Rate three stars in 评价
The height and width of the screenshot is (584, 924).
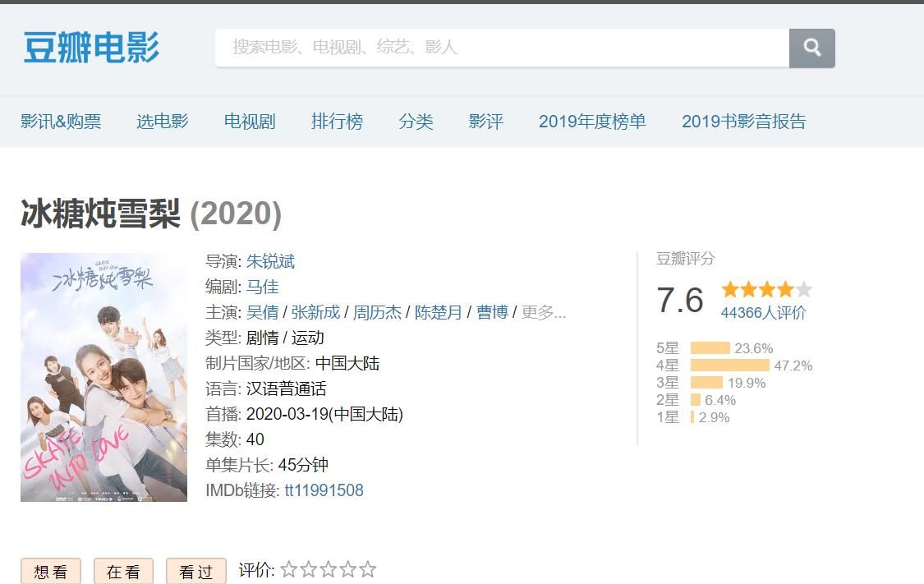[329, 570]
